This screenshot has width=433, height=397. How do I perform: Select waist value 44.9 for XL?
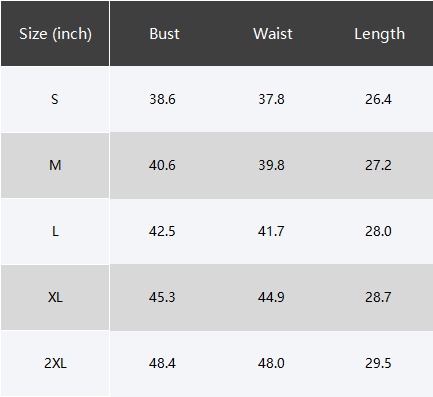pos(271,297)
